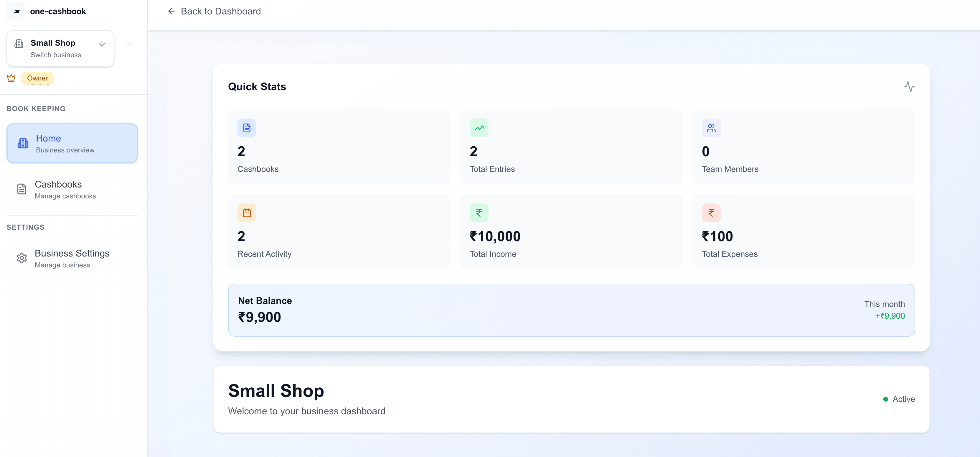Click the Net Balance label
The width and height of the screenshot is (980, 457).
pyautogui.click(x=265, y=301)
